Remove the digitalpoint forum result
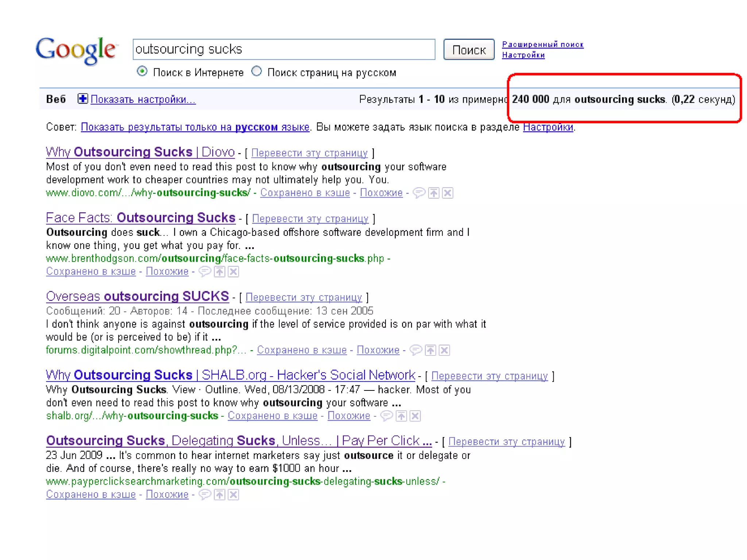Viewport: 747px width, 560px height. click(444, 350)
